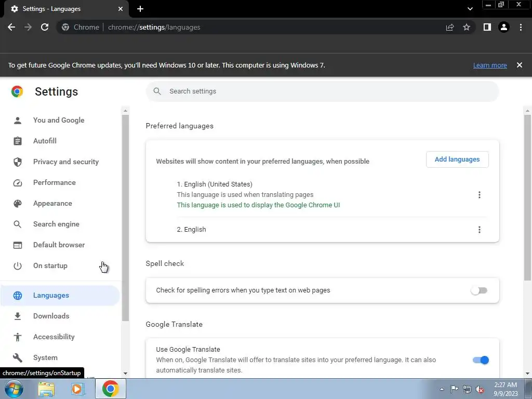The width and height of the screenshot is (532, 399).
Task: Click the Preferred languages heading
Action: tap(179, 126)
